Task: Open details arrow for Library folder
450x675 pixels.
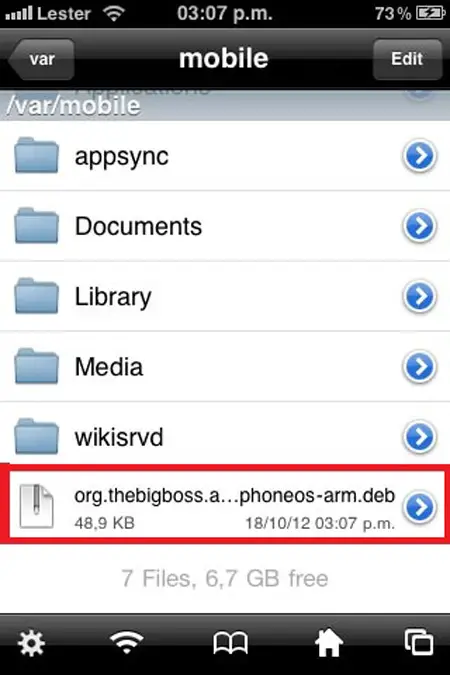Action: 419,296
